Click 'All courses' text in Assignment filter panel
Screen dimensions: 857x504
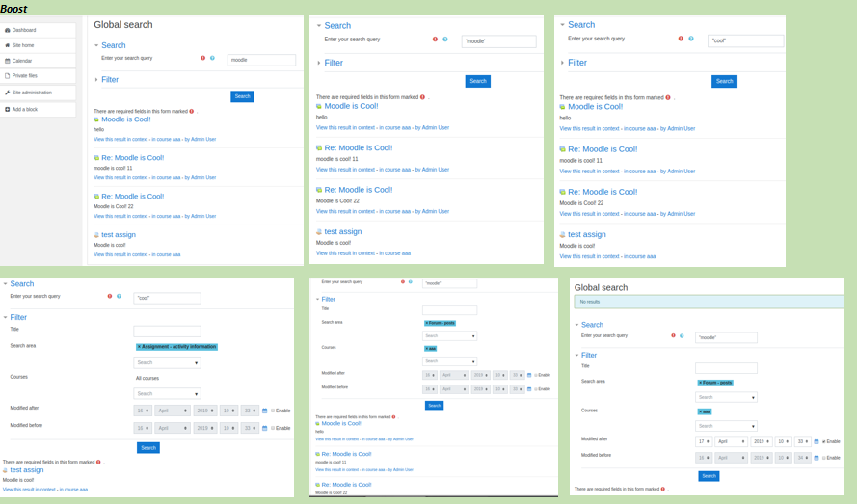(x=147, y=379)
